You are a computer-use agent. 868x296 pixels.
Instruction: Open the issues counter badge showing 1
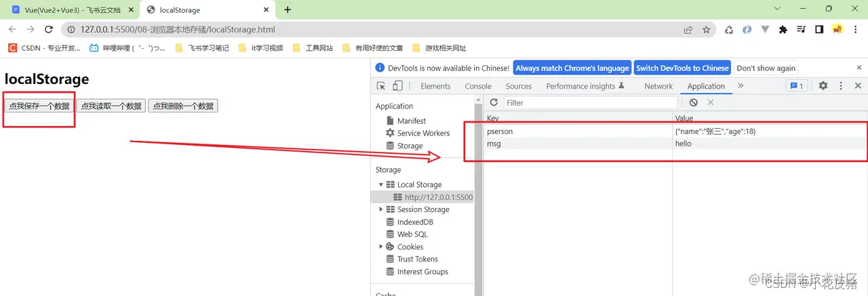(796, 86)
